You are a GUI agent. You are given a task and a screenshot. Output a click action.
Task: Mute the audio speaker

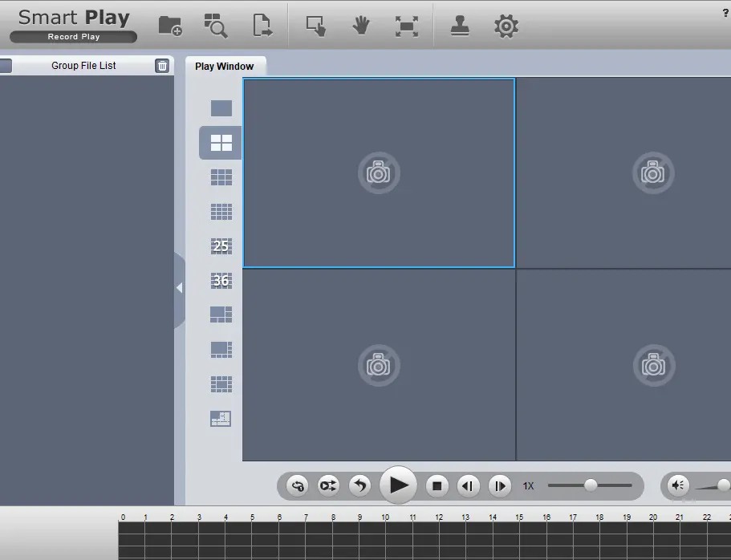678,485
